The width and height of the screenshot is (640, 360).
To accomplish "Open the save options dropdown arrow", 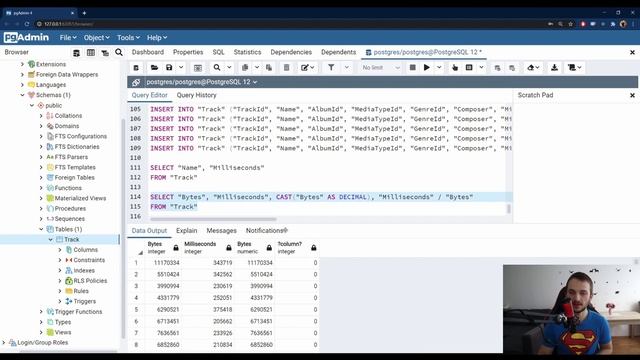I will pyautogui.click(x=181, y=68).
